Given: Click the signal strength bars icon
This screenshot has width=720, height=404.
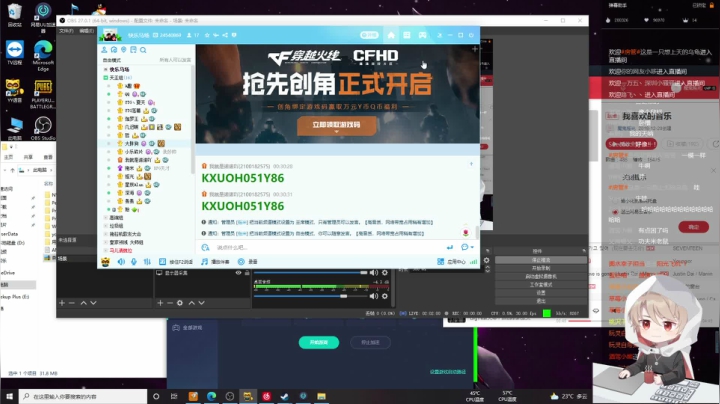Looking at the screenshot, I should 473,262.
